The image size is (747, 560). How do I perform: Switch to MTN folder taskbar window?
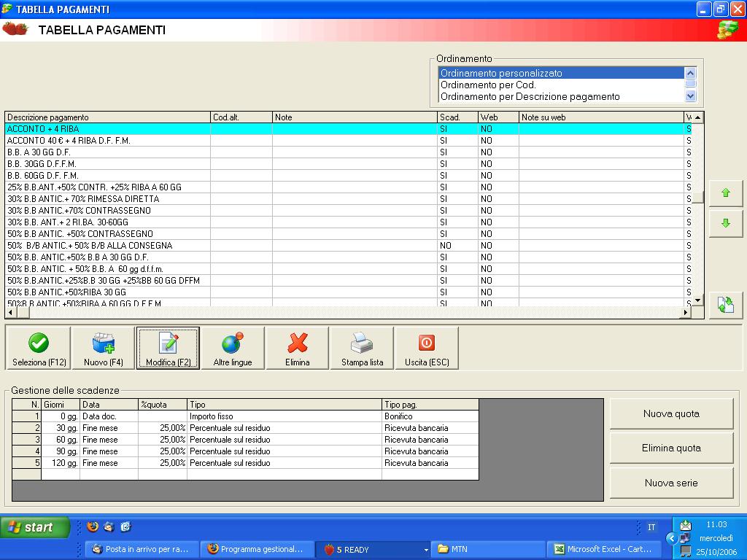point(488,549)
